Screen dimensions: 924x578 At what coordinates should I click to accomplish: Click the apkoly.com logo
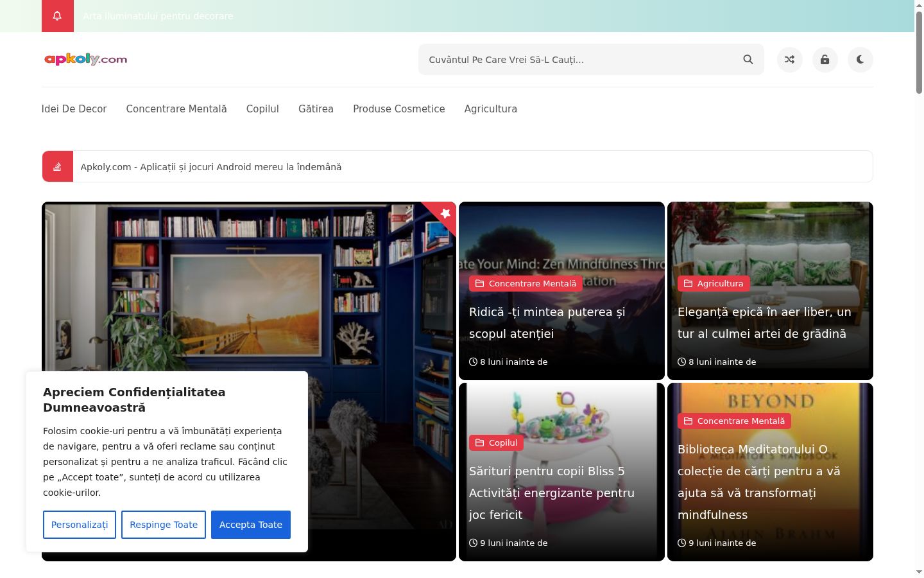[86, 60]
